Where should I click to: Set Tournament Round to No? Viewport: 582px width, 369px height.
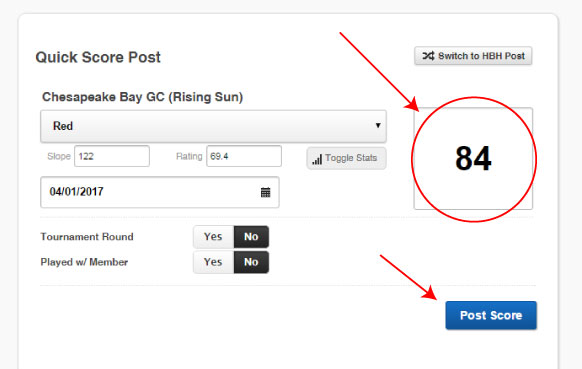[251, 237]
